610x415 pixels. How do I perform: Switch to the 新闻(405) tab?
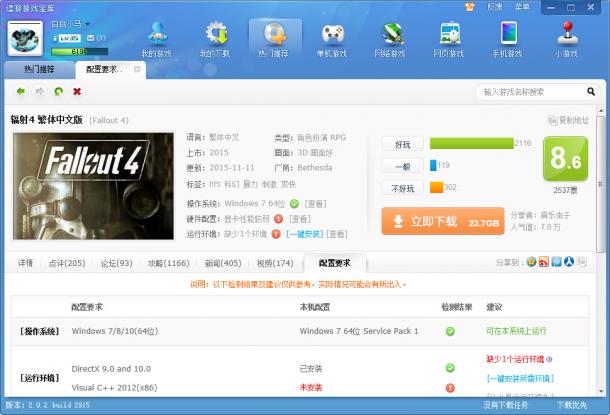(x=223, y=263)
